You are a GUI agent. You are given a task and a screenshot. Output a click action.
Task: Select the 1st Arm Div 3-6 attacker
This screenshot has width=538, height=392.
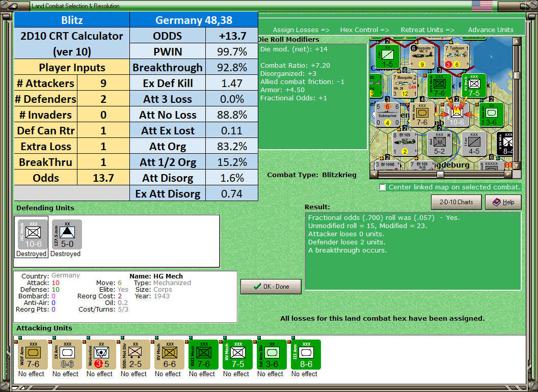click(272, 355)
